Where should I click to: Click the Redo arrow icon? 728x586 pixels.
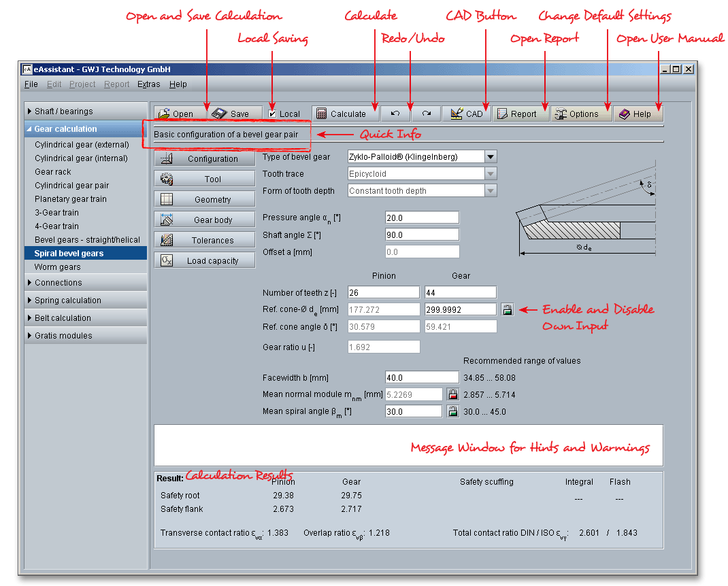tap(427, 114)
